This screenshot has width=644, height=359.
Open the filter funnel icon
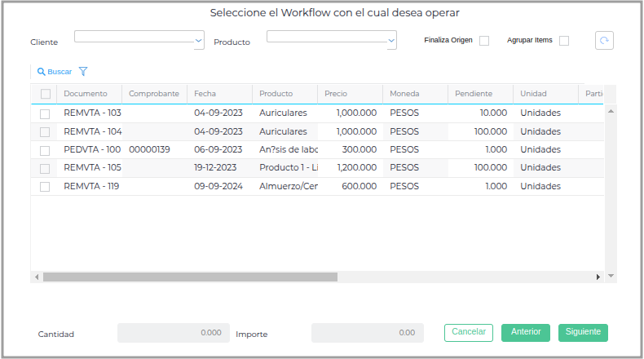tap(83, 72)
